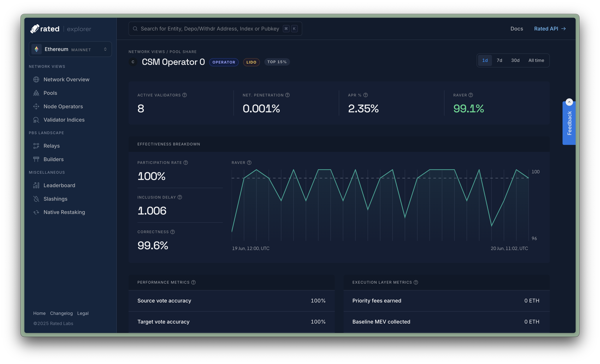Open the Feedback side tab

click(569, 123)
